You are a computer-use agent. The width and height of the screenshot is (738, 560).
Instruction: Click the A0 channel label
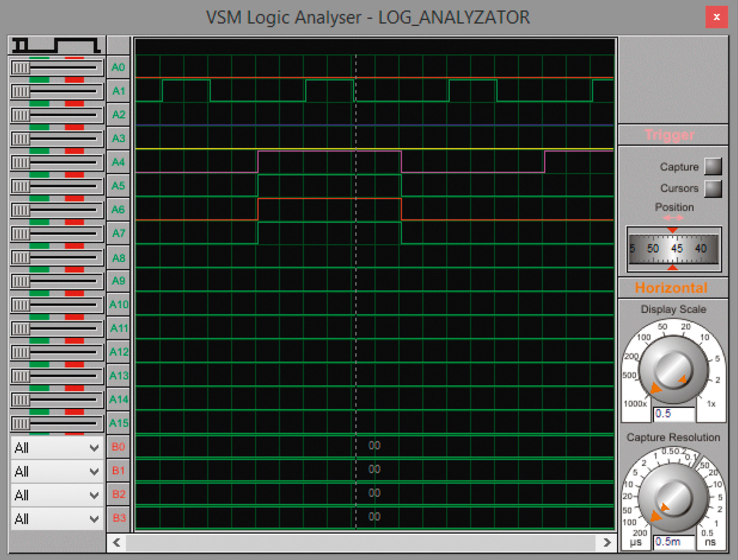click(x=118, y=67)
